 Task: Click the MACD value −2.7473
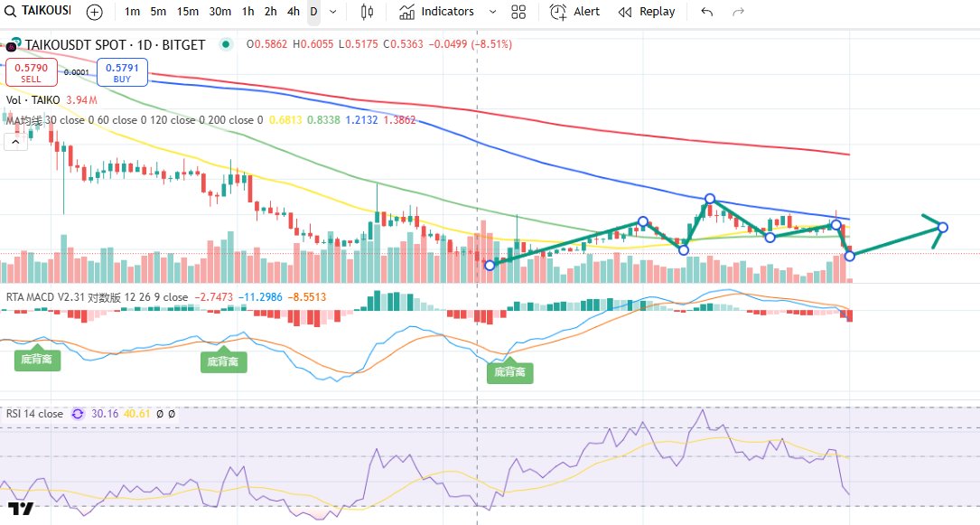click(x=214, y=297)
